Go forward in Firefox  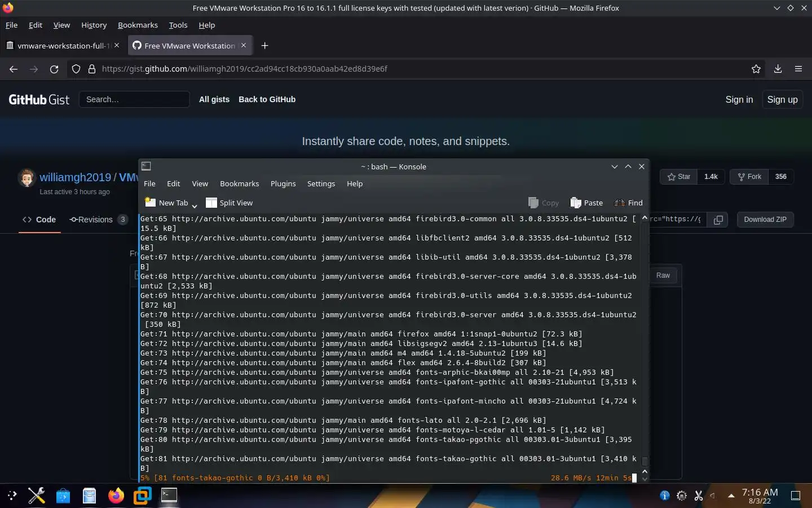click(34, 69)
